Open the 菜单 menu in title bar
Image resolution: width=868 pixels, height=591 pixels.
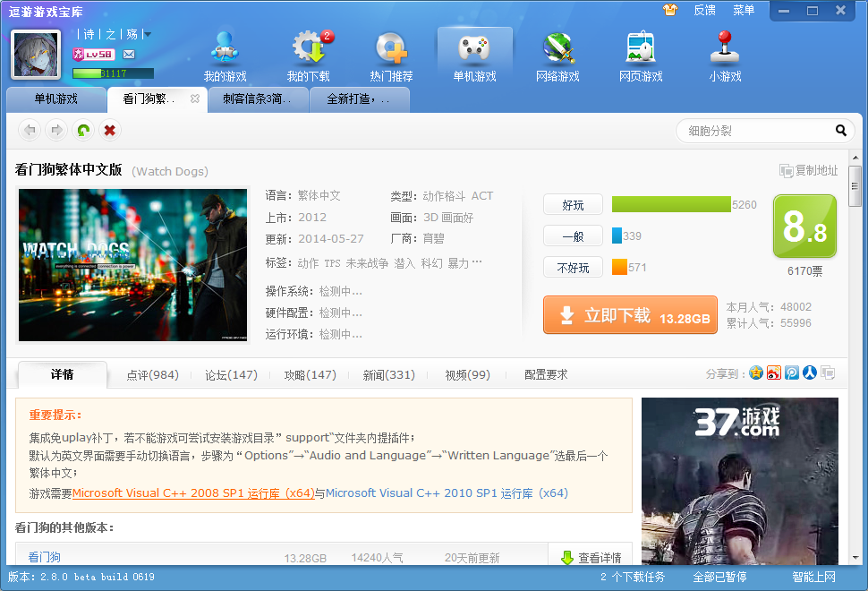(744, 10)
